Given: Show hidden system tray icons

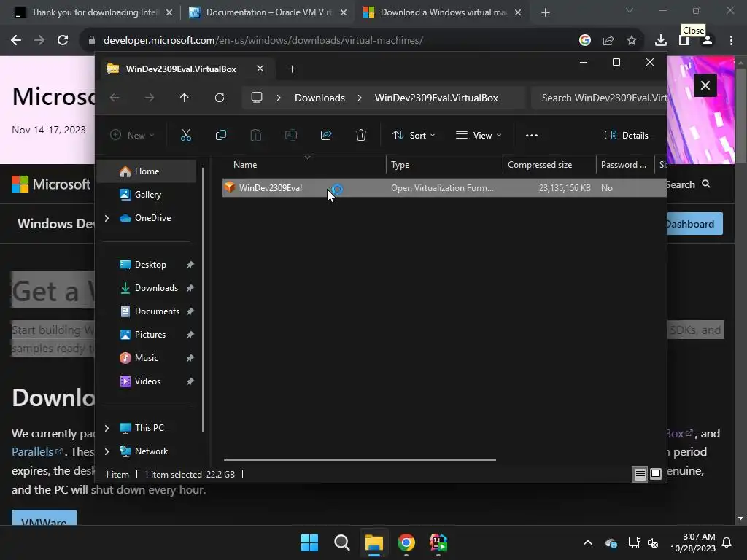Looking at the screenshot, I should (588, 542).
